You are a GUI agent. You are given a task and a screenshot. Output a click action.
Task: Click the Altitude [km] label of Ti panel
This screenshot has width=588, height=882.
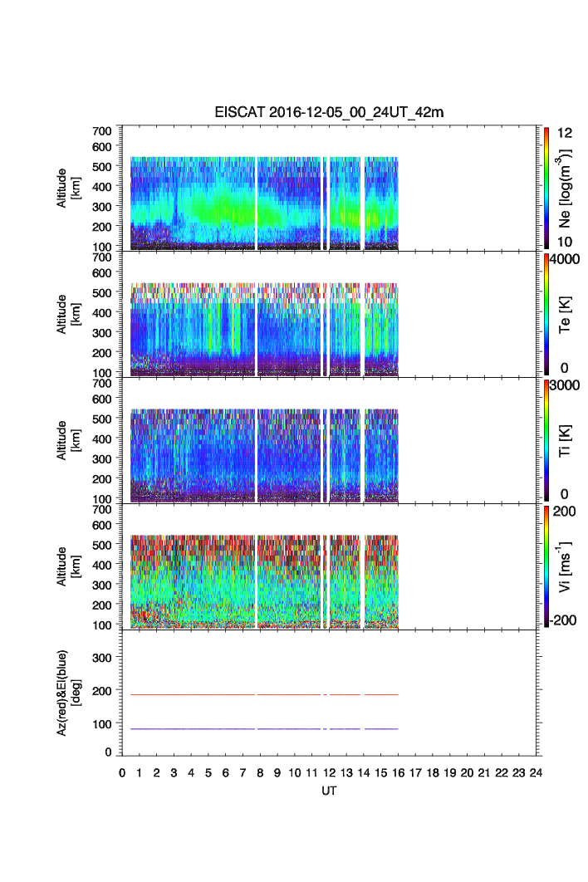coord(69,440)
